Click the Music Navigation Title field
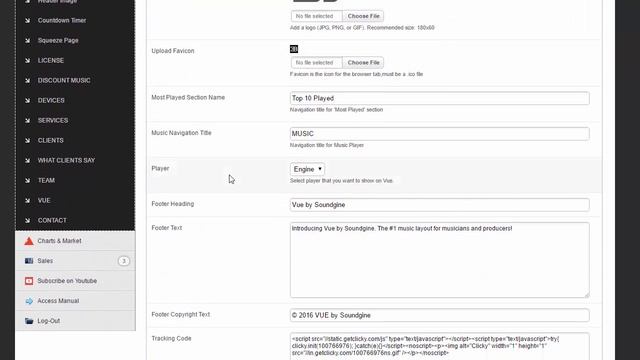640x360 pixels. [440, 134]
